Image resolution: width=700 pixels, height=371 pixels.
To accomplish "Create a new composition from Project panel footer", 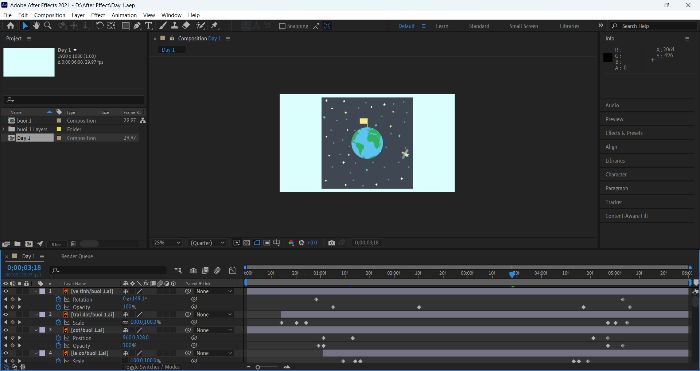I will pos(29,244).
